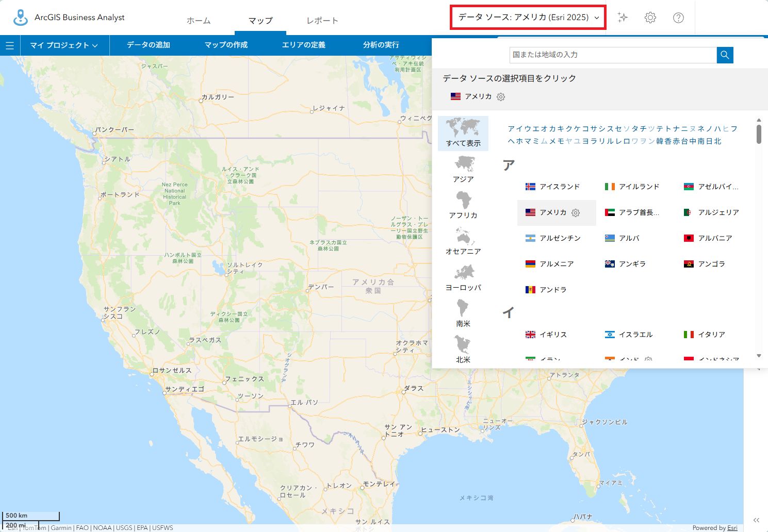Select the すべて表示 world filter
Screen dimensions: 768x532
click(463, 133)
